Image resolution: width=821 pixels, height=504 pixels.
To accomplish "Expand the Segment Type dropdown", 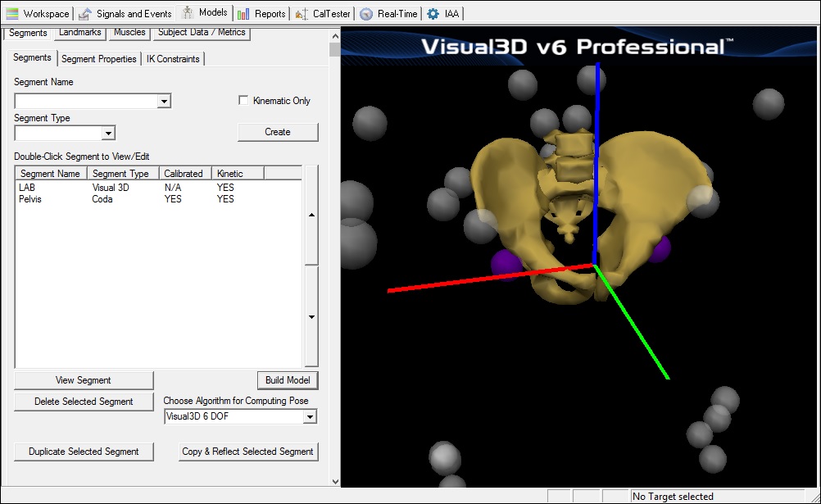I will (x=108, y=134).
